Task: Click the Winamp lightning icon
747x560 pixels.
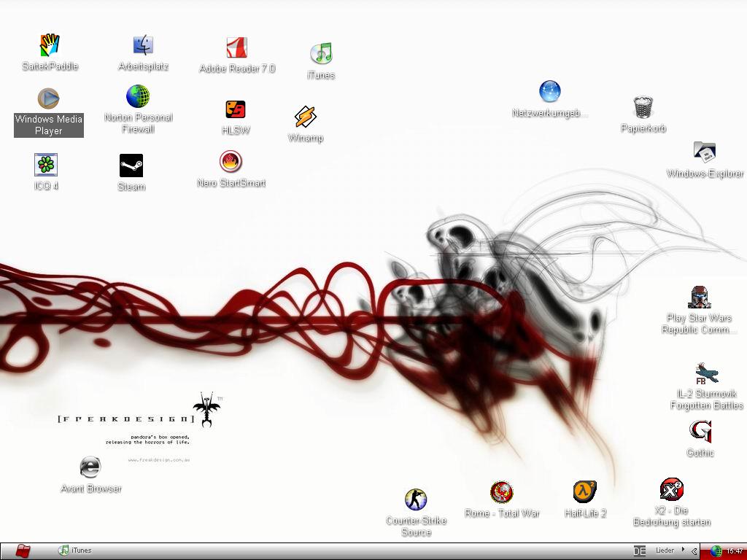Action: coord(306,117)
